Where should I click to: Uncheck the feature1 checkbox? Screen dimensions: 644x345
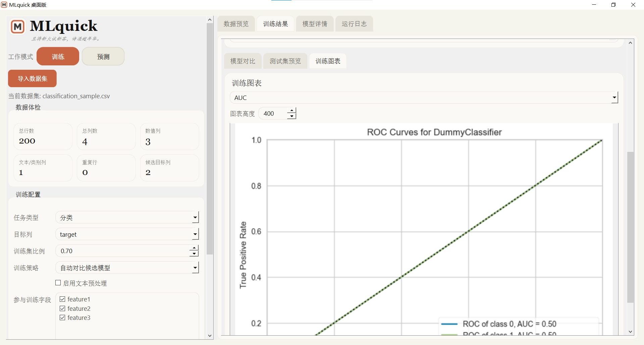click(62, 299)
